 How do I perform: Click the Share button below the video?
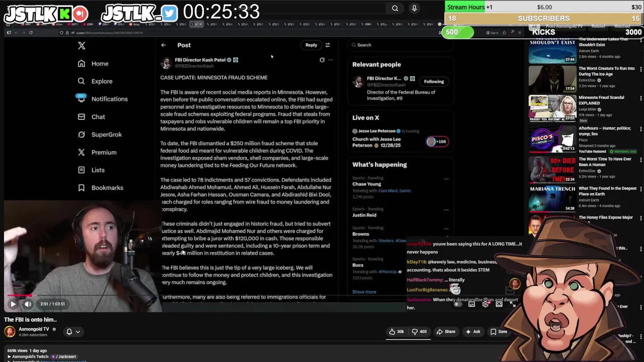point(446,332)
